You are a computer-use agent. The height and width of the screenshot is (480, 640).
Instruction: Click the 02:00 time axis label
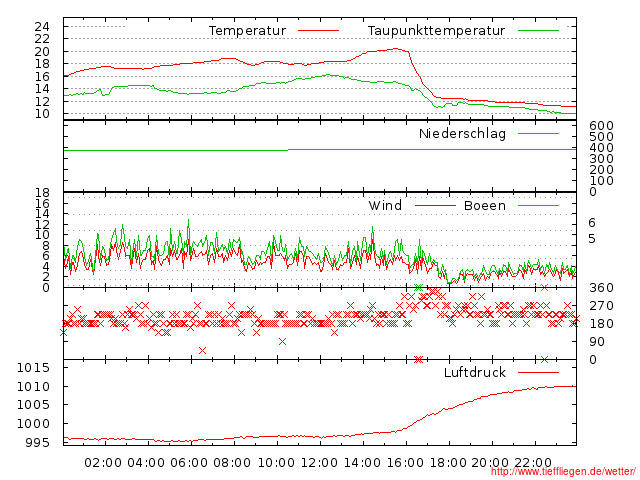point(103,463)
